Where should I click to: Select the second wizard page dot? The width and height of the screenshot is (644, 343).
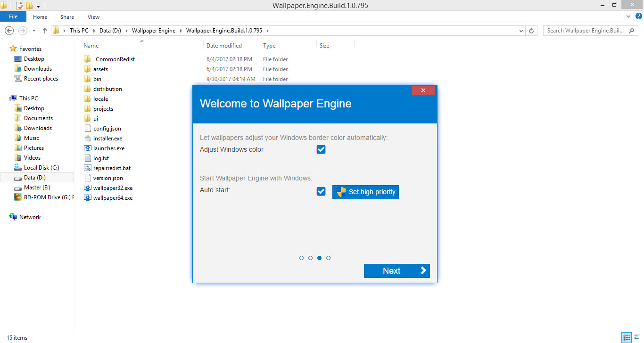click(x=310, y=258)
